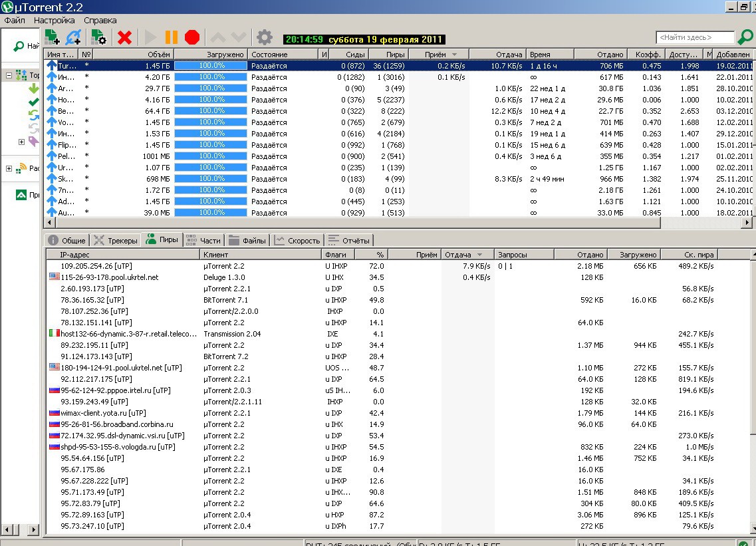
Task: Open Apps (green icon) in sidebar
Action: (27, 195)
